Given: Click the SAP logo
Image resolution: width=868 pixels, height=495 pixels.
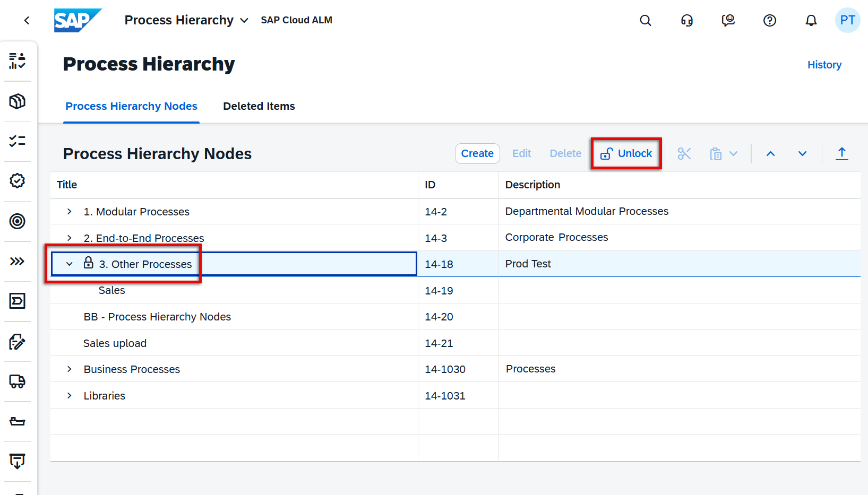Looking at the screenshot, I should pos(78,20).
